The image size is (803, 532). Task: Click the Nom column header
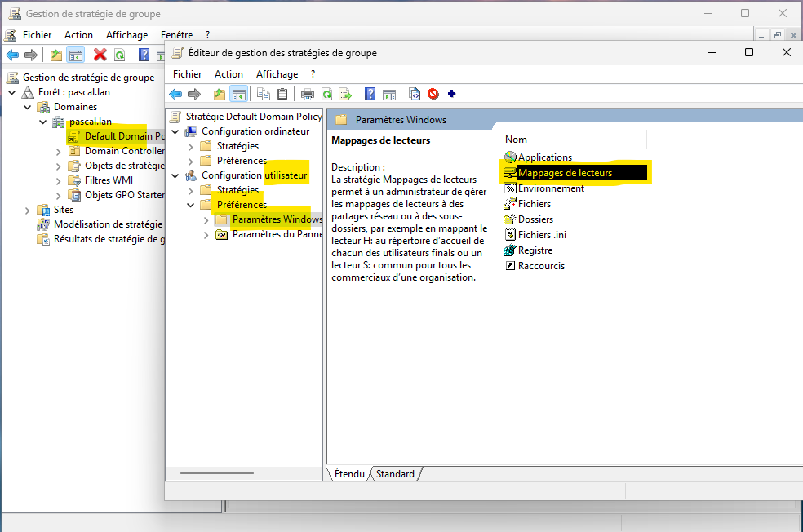point(575,140)
